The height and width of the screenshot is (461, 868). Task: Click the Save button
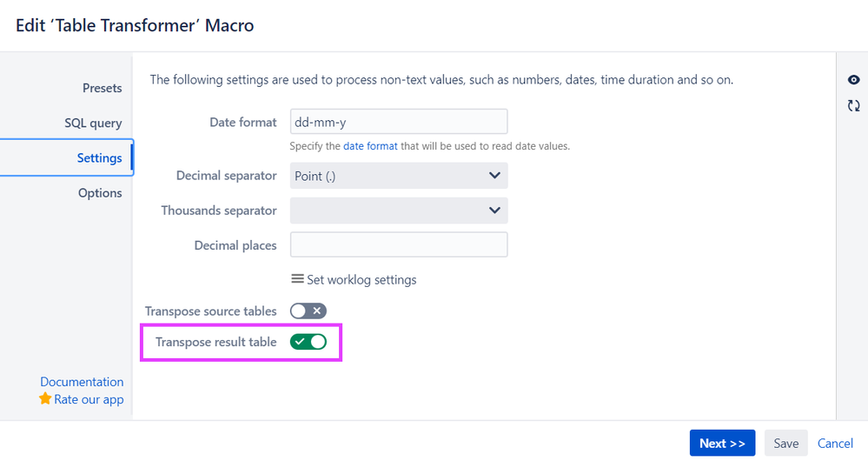click(785, 444)
